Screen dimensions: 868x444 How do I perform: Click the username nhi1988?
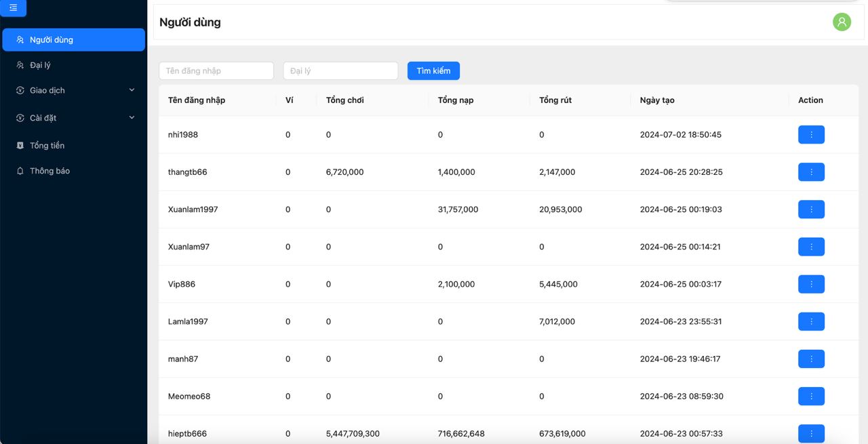click(x=183, y=135)
